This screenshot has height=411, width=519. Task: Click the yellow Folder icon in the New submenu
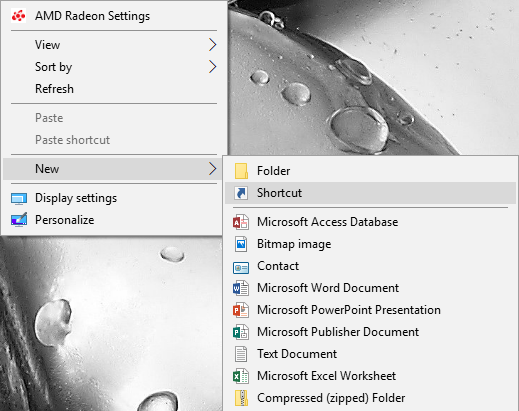point(241,171)
